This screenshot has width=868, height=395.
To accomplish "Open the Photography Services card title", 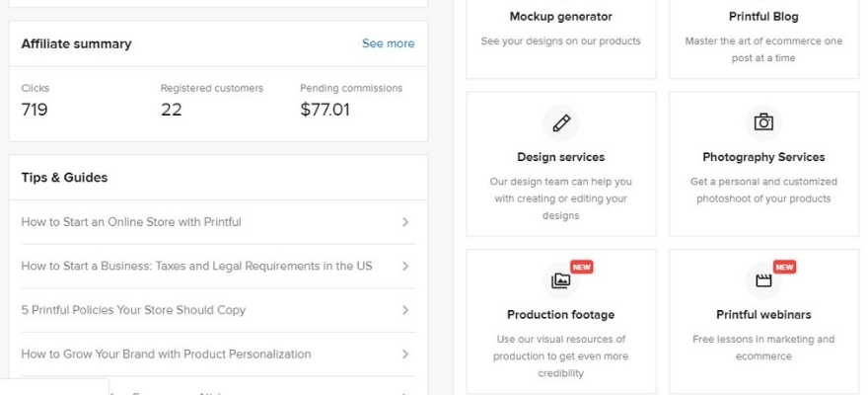I will coord(763,157).
